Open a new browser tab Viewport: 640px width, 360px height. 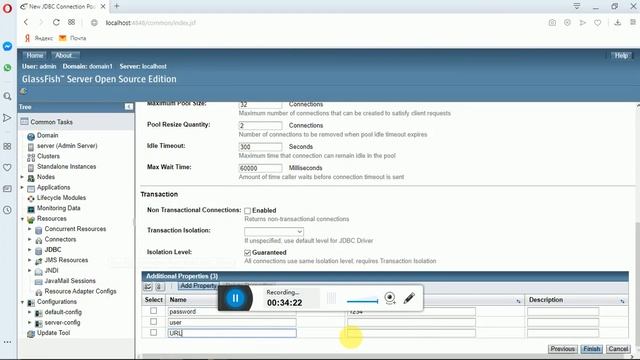click(x=116, y=6)
